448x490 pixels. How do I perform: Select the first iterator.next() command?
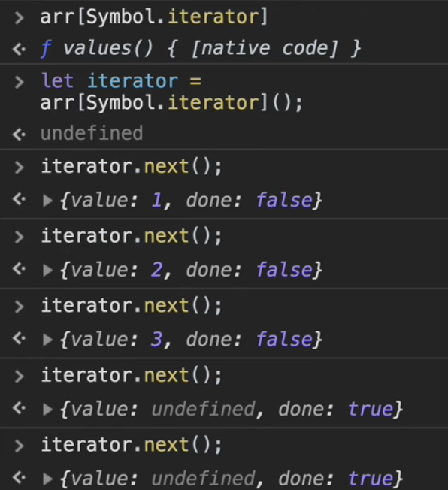point(132,166)
